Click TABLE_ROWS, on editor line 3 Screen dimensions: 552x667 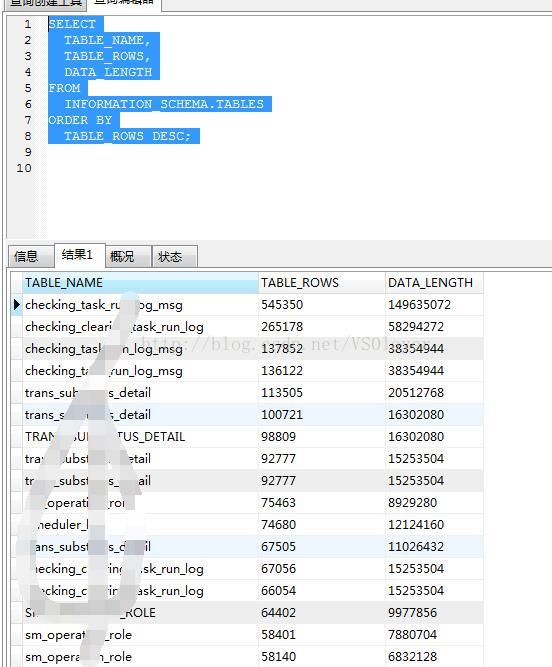click(108, 56)
